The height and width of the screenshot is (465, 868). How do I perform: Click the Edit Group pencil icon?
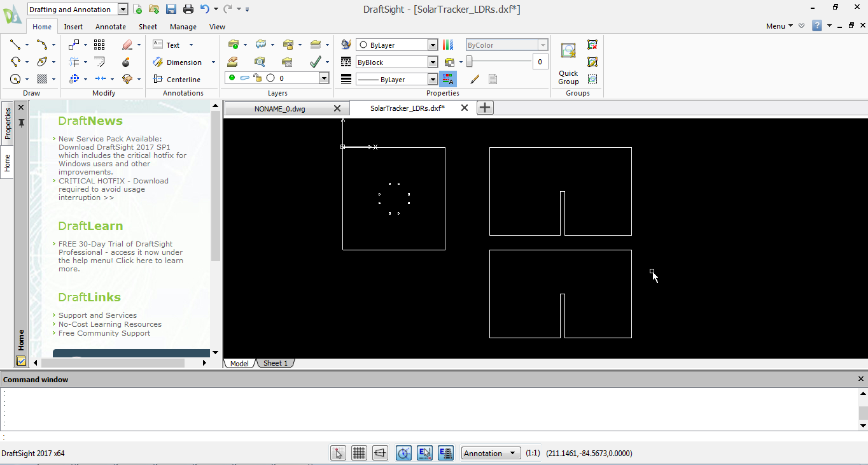coord(592,62)
